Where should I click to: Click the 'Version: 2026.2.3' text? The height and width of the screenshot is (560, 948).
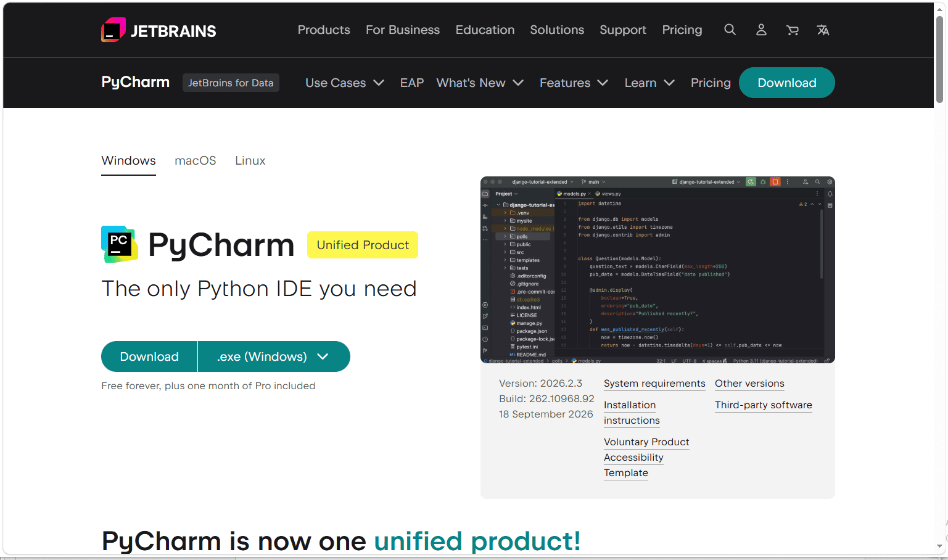coord(540,384)
